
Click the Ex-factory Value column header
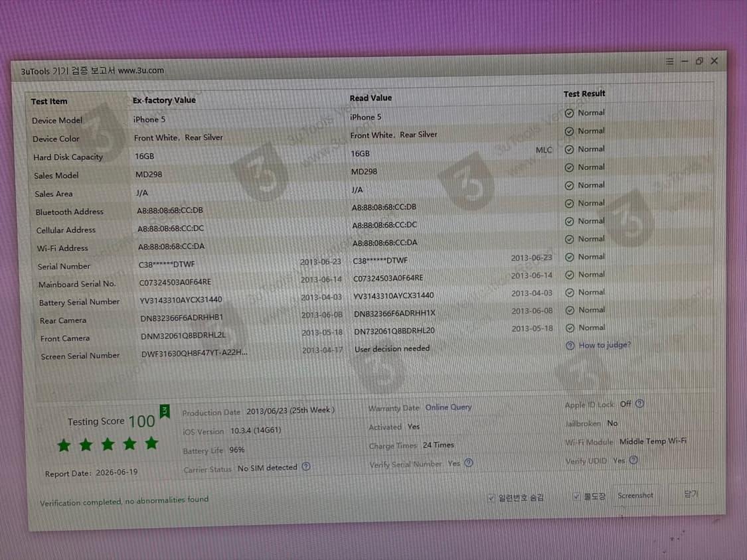click(x=164, y=100)
